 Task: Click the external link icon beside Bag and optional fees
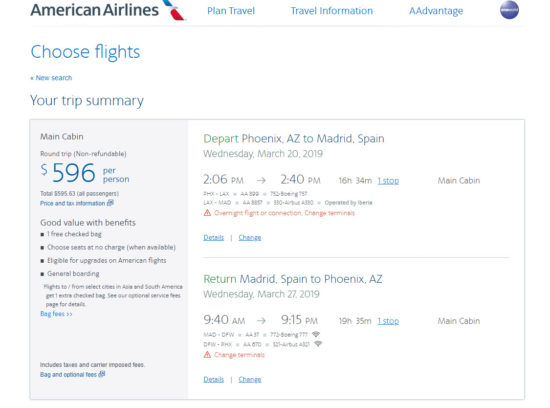(x=102, y=374)
